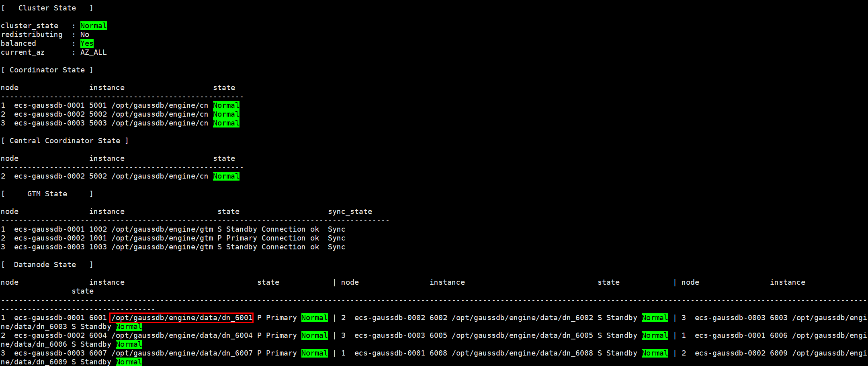Click GTM instance id 1001
This screenshot has height=366, width=868.
pyautogui.click(x=98, y=238)
